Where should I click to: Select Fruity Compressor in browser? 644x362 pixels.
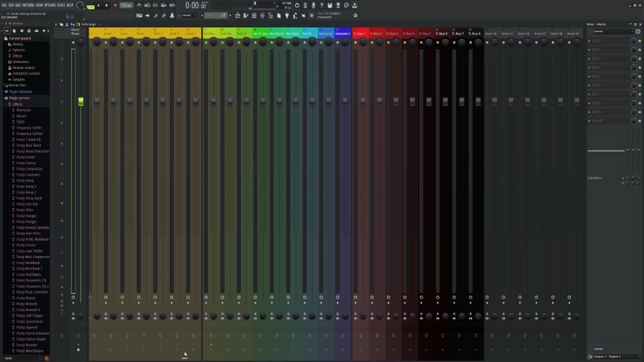(30, 169)
